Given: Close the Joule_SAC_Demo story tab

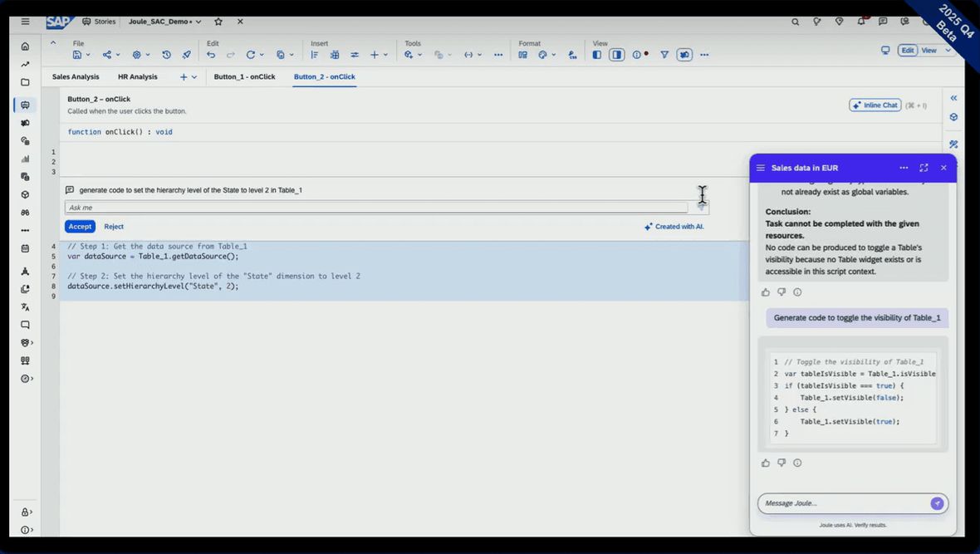Looking at the screenshot, I should [x=240, y=22].
